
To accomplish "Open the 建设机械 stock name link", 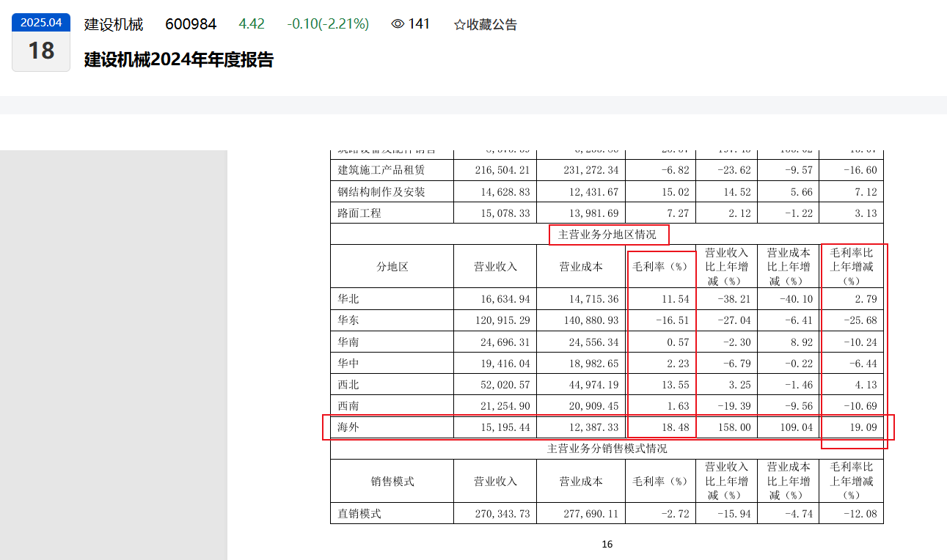I will (114, 24).
